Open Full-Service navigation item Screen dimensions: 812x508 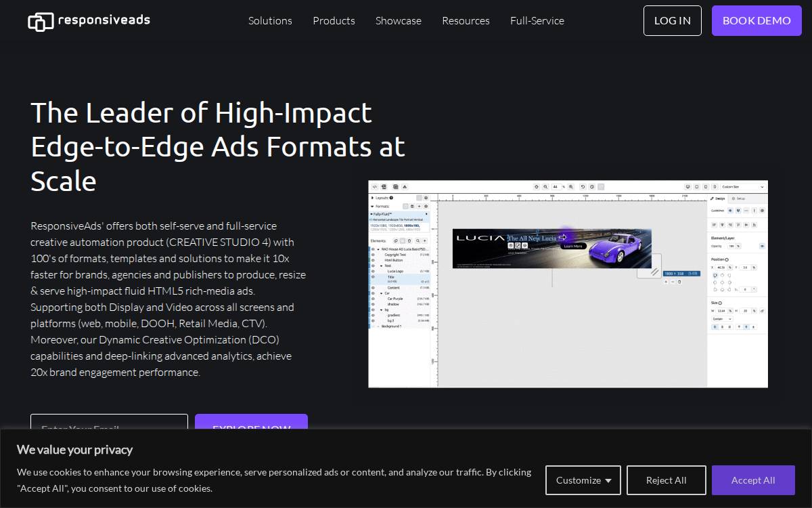pyautogui.click(x=537, y=20)
